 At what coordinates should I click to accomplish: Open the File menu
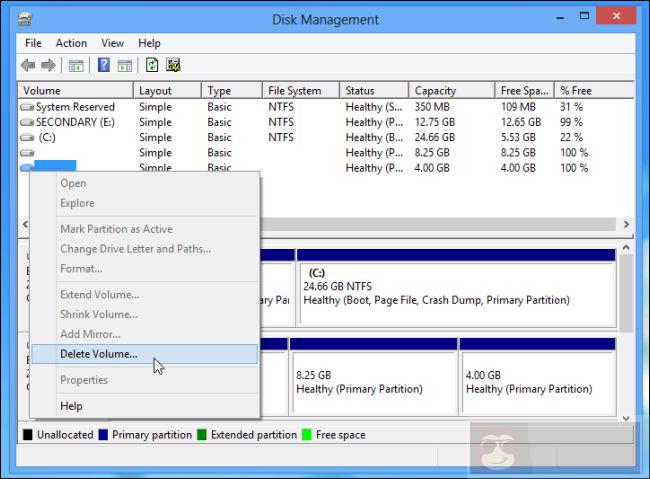click(33, 43)
